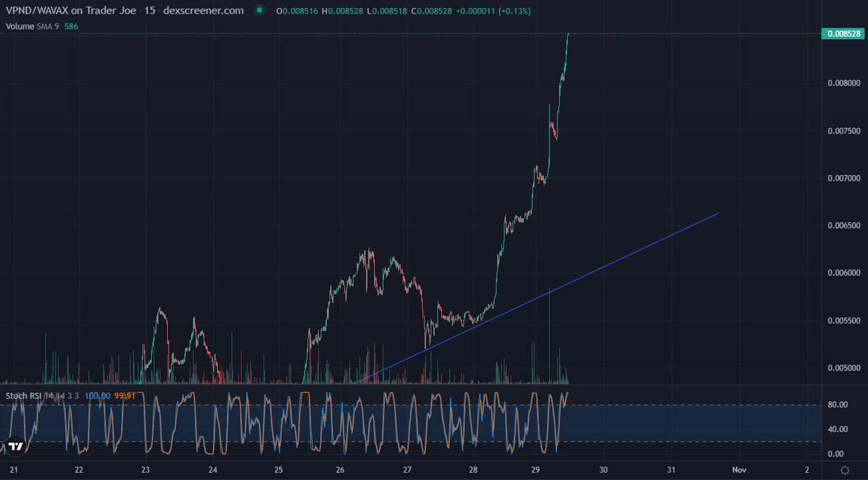The image size is (868, 480).
Task: Click the Stoch RSI value 99.91
Action: [x=124, y=396]
